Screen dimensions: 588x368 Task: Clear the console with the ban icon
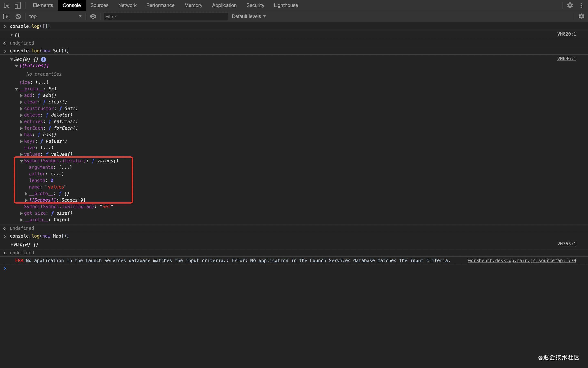pos(18,16)
